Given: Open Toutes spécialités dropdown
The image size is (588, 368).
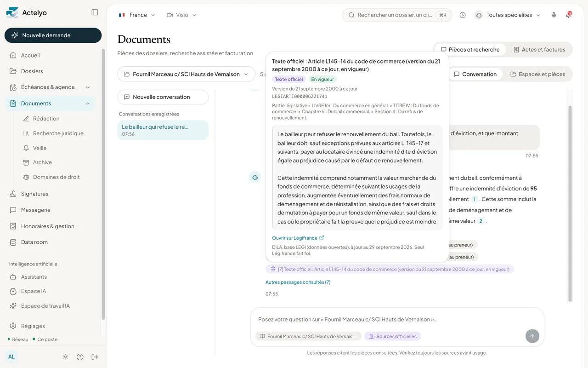Looking at the screenshot, I should [508, 15].
